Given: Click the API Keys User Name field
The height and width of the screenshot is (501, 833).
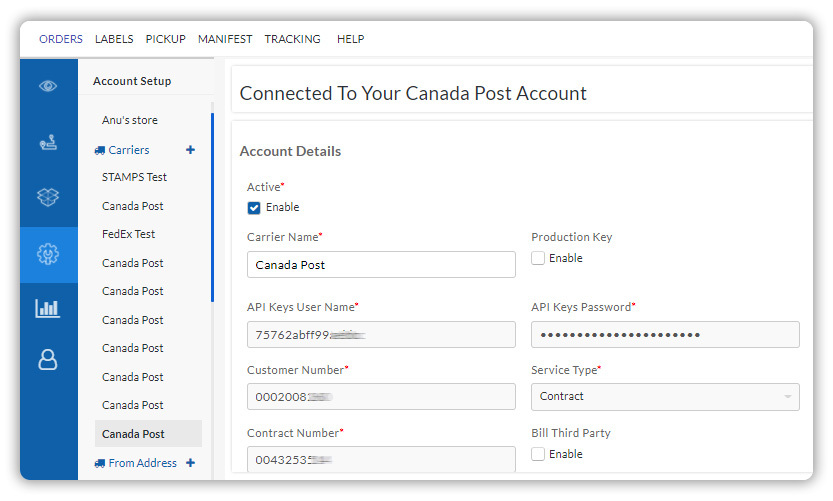Looking at the screenshot, I should (x=381, y=335).
